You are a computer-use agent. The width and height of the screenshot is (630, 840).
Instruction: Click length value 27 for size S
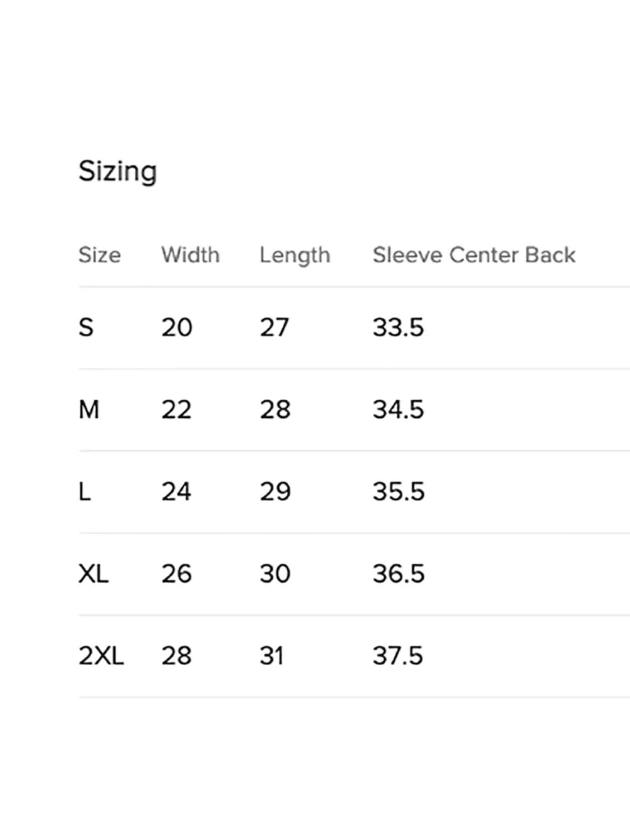pyautogui.click(x=274, y=328)
